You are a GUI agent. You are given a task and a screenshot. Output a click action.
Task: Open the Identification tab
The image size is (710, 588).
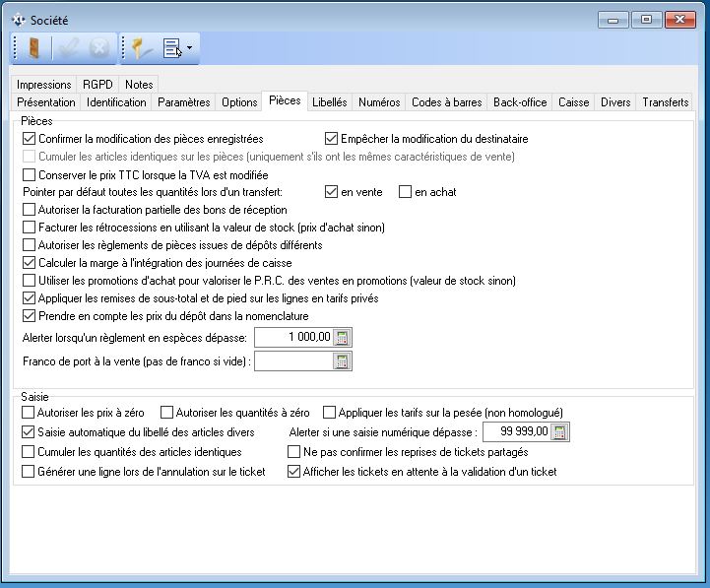tap(116, 102)
